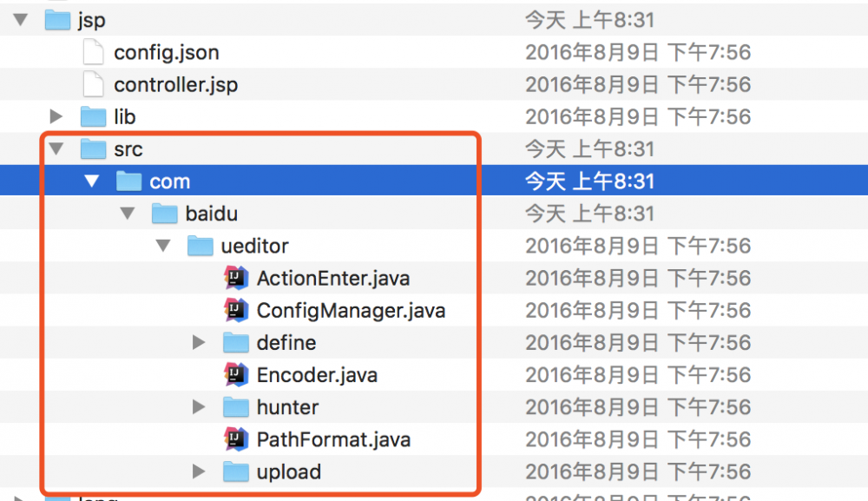
Task: Expand the lib folder
Action: [x=56, y=116]
